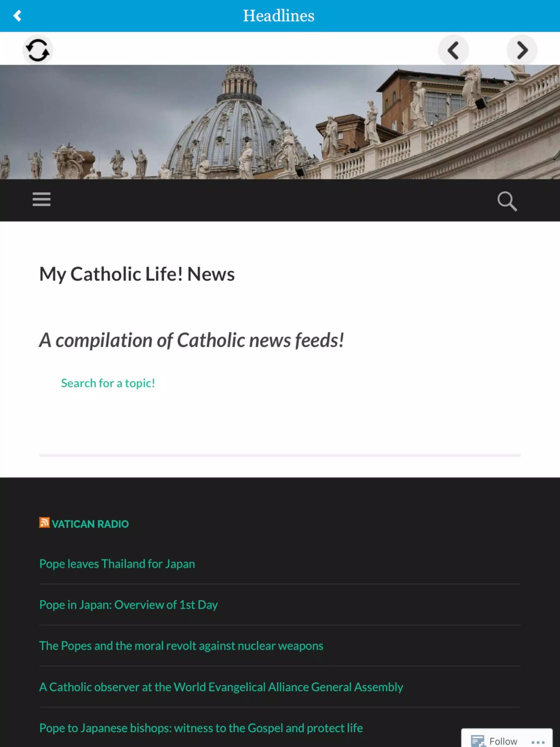The image size is (560, 747).
Task: Click 'A compilation of Catholic news feeds!' text
Action: click(191, 340)
